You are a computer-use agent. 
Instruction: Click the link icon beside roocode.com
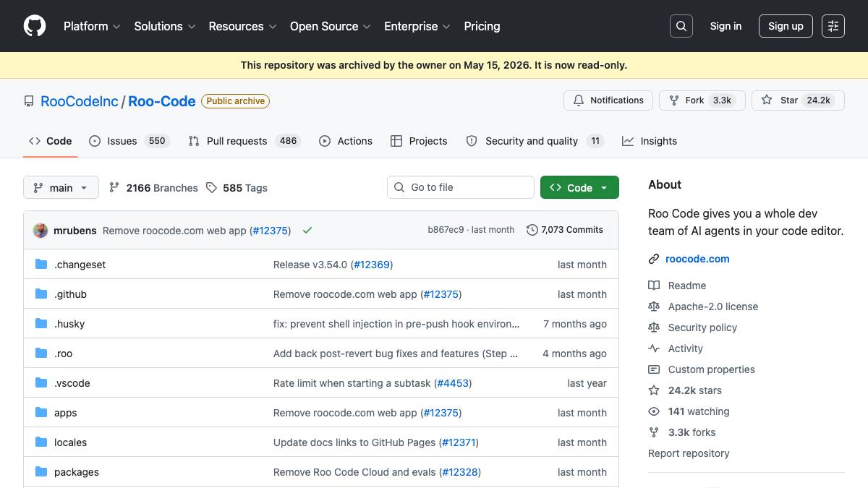click(654, 259)
